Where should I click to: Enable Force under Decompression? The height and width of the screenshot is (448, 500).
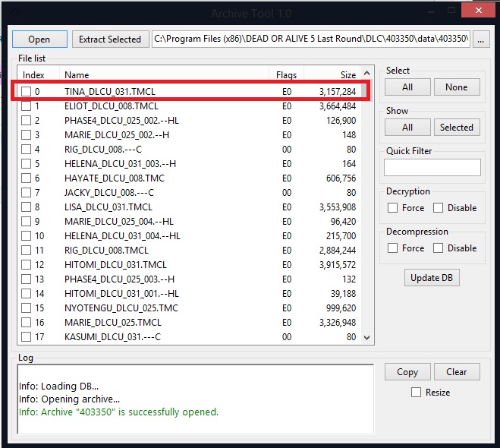[x=392, y=248]
